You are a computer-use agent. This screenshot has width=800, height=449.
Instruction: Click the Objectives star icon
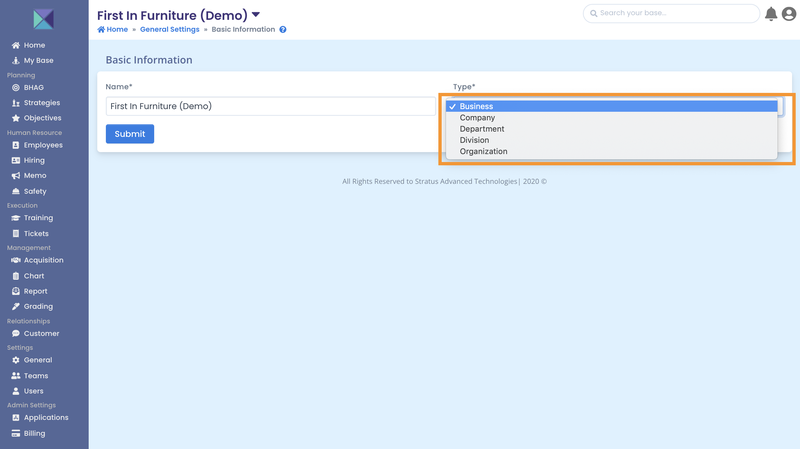(16, 118)
